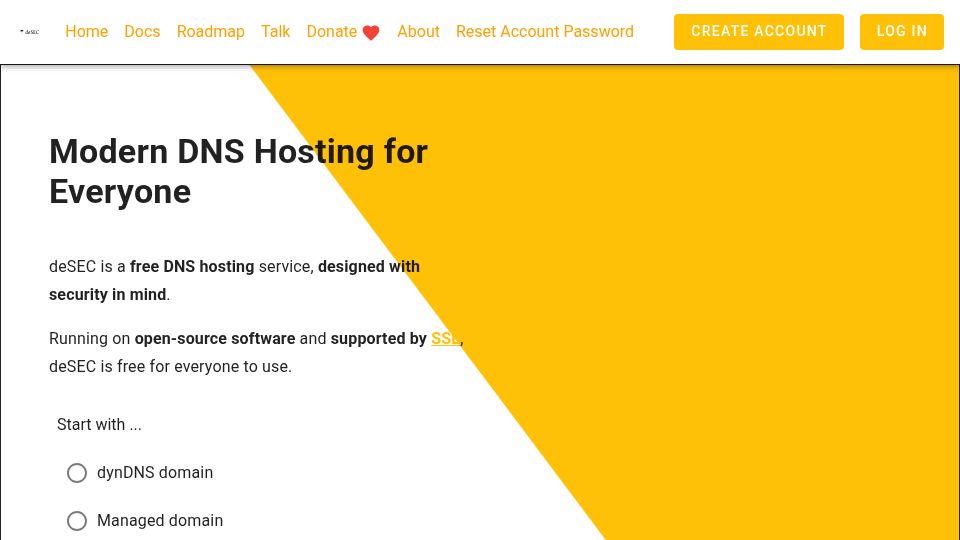Open the Donate page
This screenshot has width=960, height=540.
[343, 31]
